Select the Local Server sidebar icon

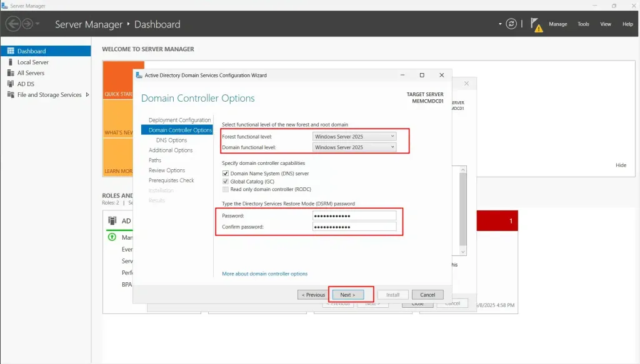click(11, 62)
